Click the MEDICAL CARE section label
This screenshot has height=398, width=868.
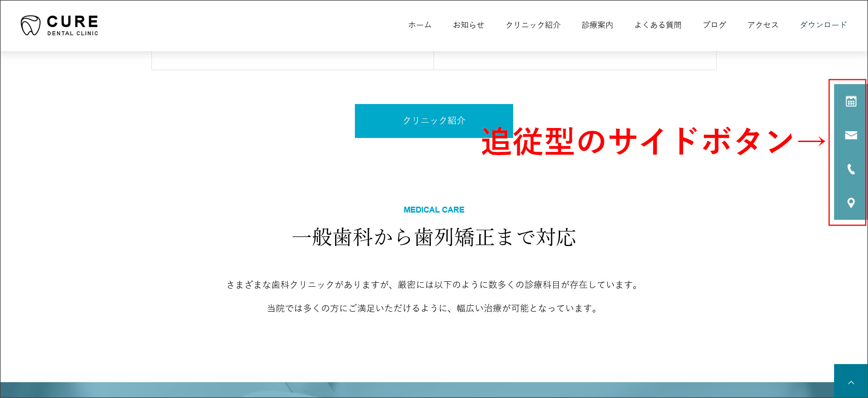coord(434,210)
